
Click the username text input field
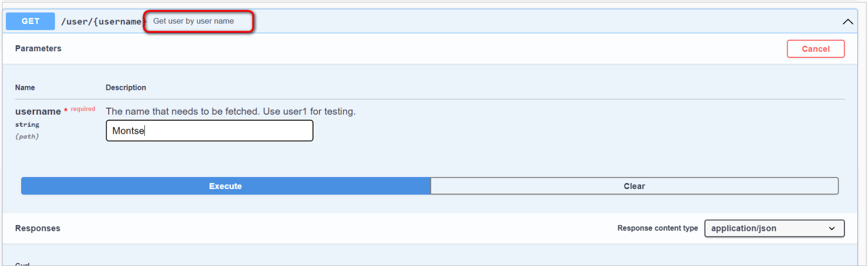point(209,131)
